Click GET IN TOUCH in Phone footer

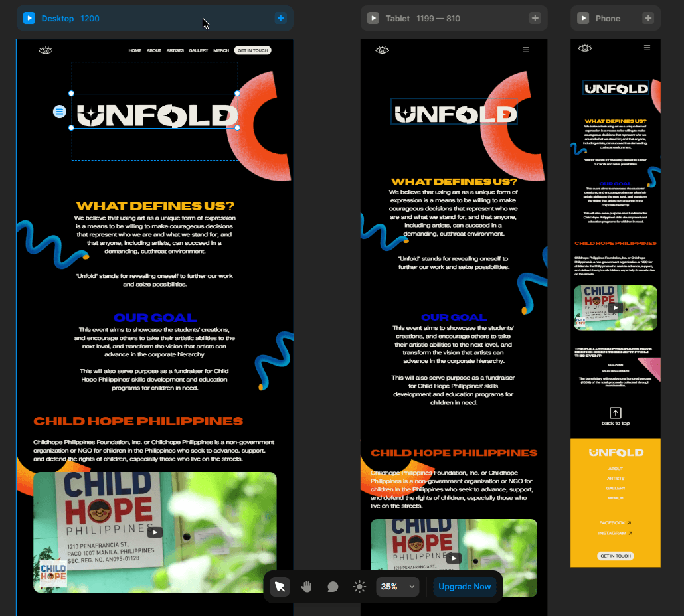click(615, 556)
